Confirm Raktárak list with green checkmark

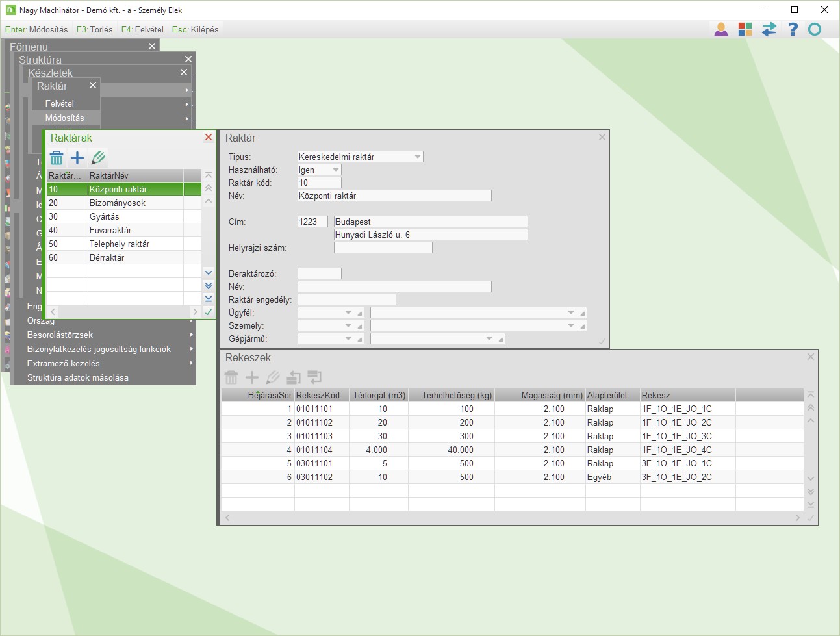(209, 312)
